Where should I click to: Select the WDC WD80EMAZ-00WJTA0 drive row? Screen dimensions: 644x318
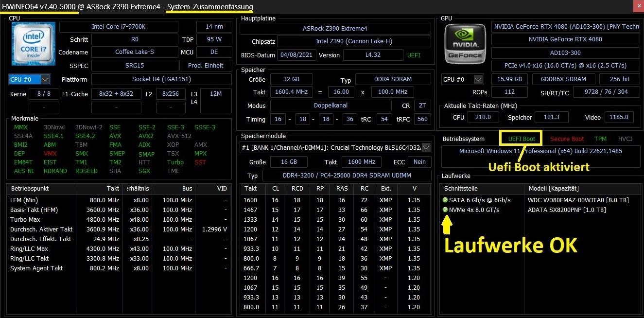(x=540, y=200)
